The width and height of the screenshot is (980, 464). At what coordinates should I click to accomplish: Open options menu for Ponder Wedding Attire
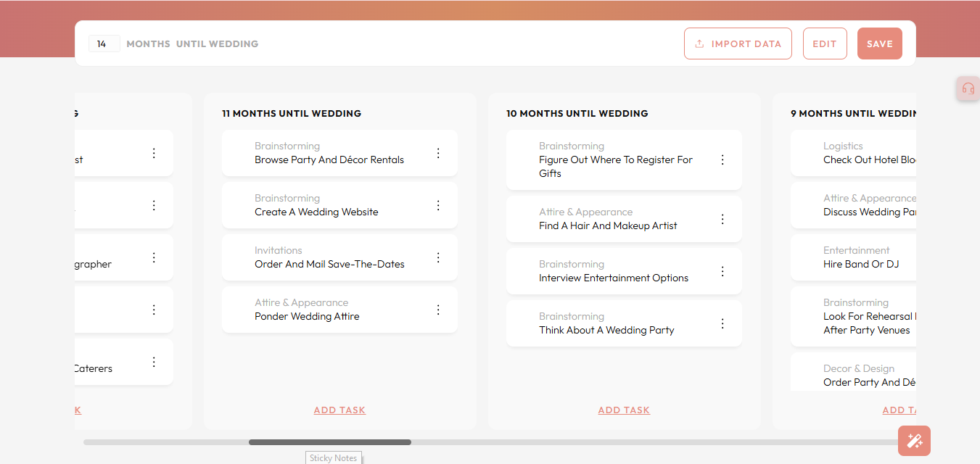tap(438, 310)
